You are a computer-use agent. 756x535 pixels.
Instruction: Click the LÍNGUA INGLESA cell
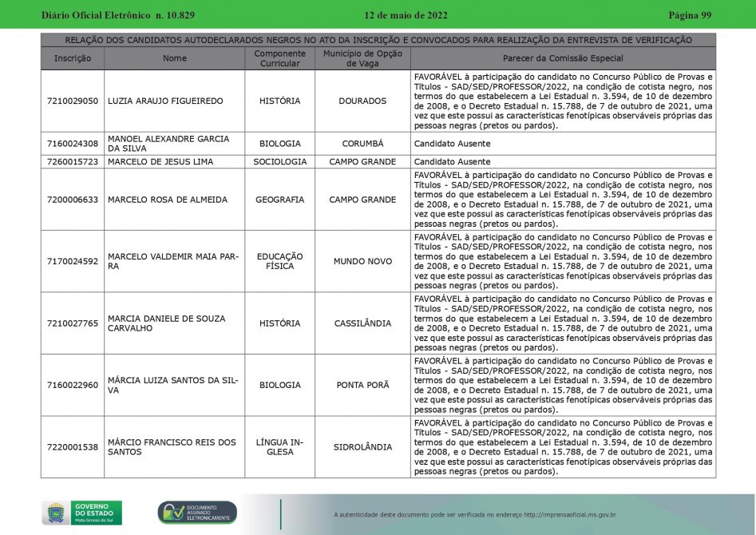point(279,447)
